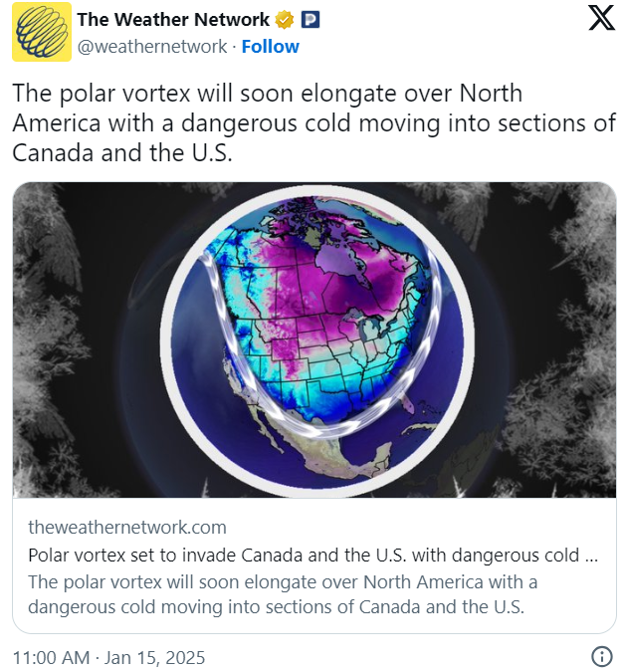The width and height of the screenshot is (624, 672).
Task: Open The Weather Network profile avatar
Action: click(42, 32)
